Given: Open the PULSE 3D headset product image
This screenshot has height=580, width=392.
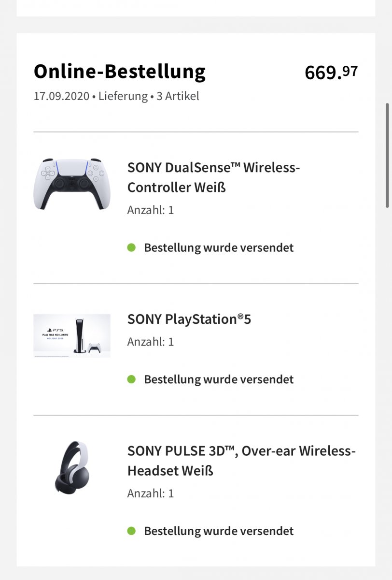Looking at the screenshot, I should (72, 467).
